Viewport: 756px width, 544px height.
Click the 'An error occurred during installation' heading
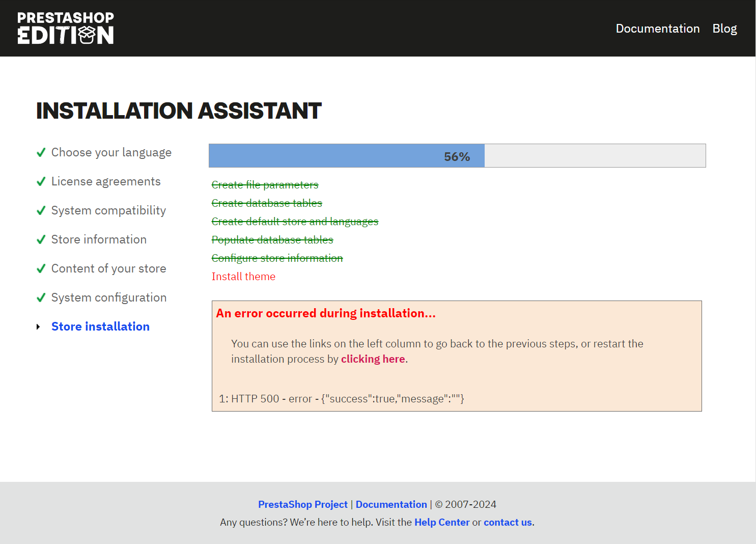[x=326, y=313]
